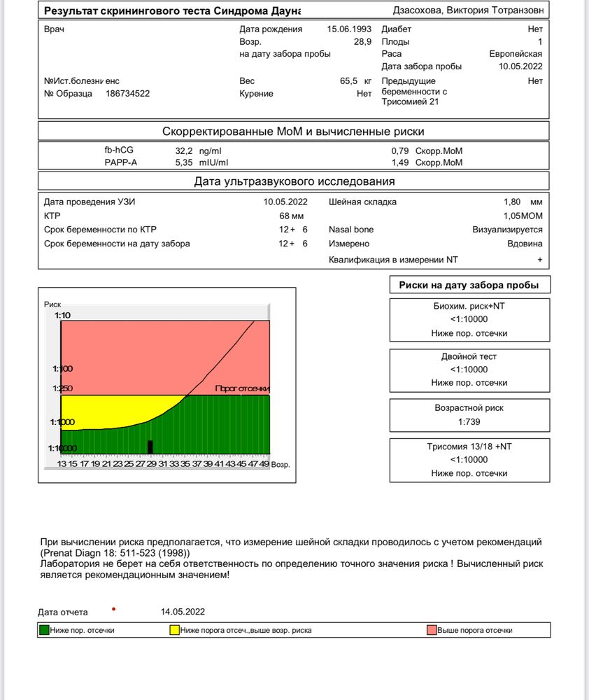Open the 'Двойной тест' result box
Viewport: 589px width, 700px height.
469,369
